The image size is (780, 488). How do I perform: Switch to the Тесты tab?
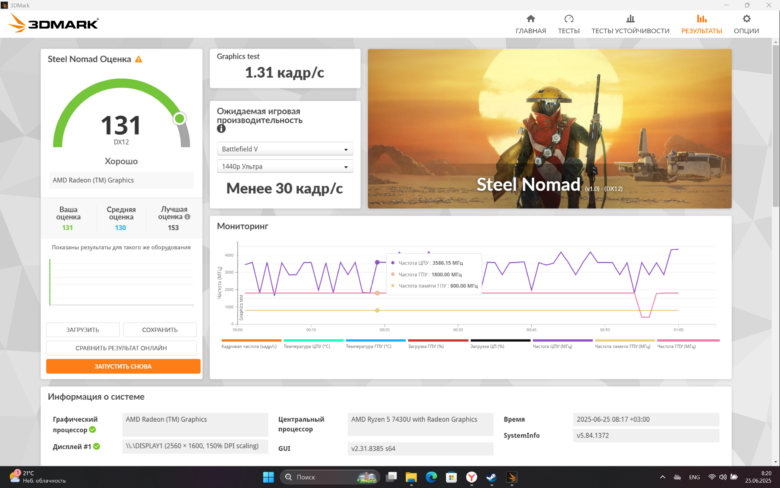pyautogui.click(x=569, y=24)
